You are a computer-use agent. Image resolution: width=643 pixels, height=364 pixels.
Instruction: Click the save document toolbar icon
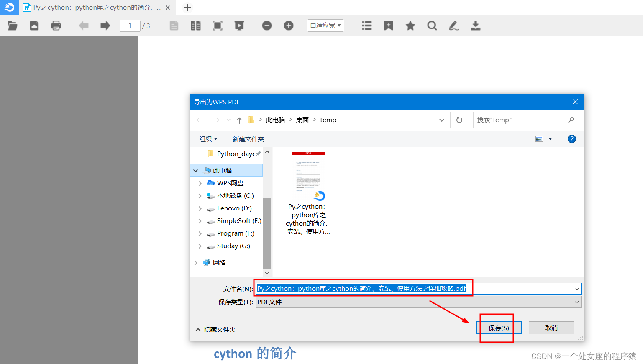coord(34,26)
